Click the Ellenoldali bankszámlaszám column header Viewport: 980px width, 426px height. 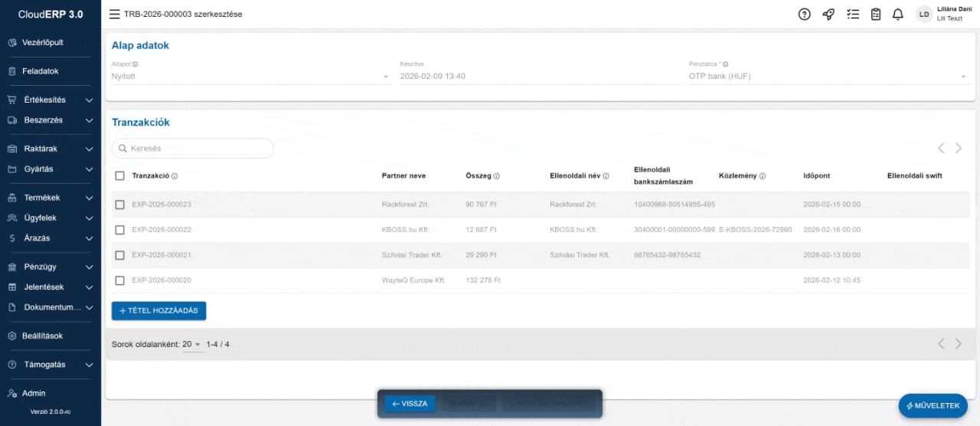click(663, 175)
